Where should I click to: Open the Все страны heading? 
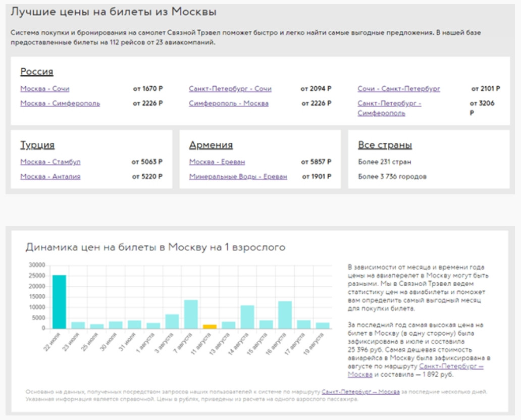click(385, 145)
